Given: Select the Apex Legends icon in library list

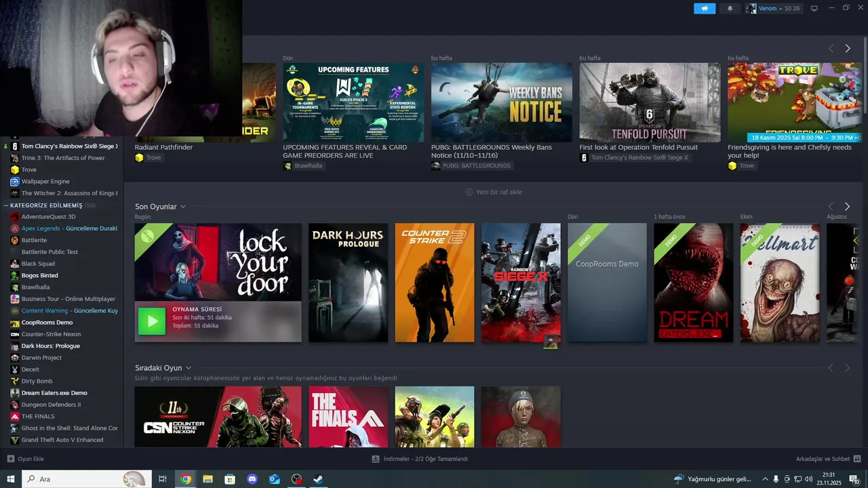Looking at the screenshot, I should click(x=14, y=228).
